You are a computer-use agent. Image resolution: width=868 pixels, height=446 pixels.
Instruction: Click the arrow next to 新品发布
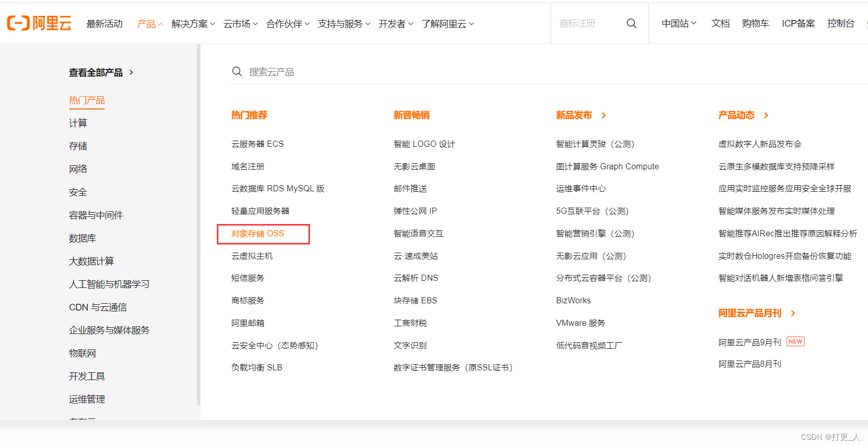(604, 116)
